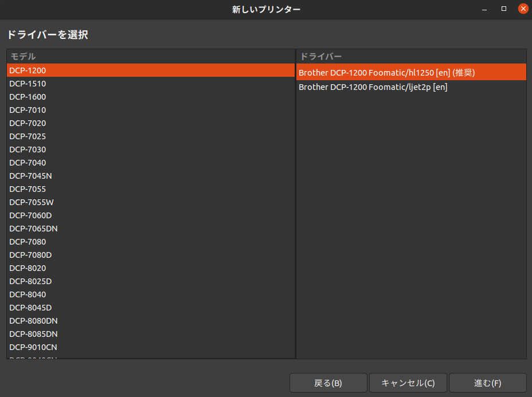Click the 進む(F) forward button

(487, 383)
